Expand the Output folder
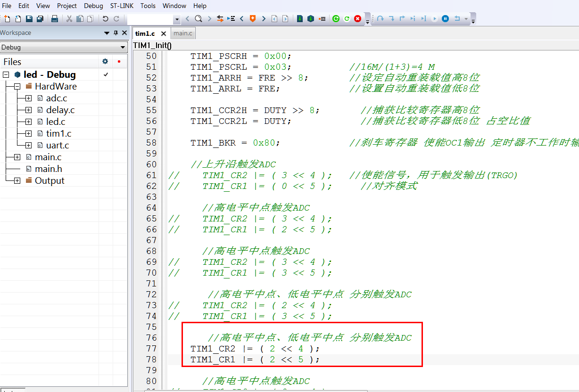The height and width of the screenshot is (392, 579). (17, 181)
